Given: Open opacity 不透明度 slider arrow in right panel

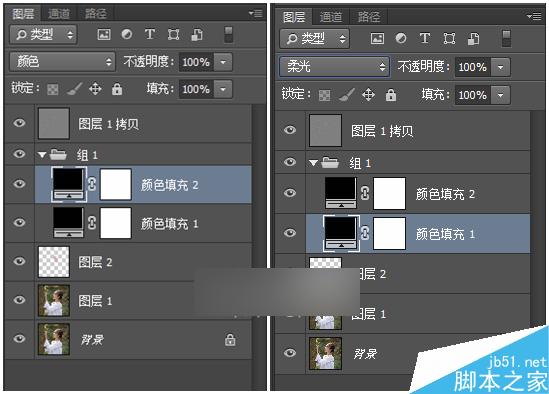Looking at the screenshot, I should [500, 67].
